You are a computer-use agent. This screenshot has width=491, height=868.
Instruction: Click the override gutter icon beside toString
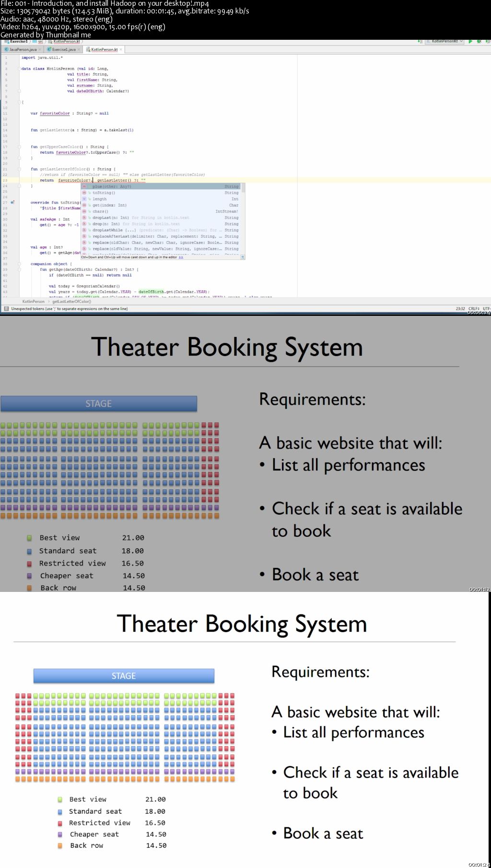(12, 202)
